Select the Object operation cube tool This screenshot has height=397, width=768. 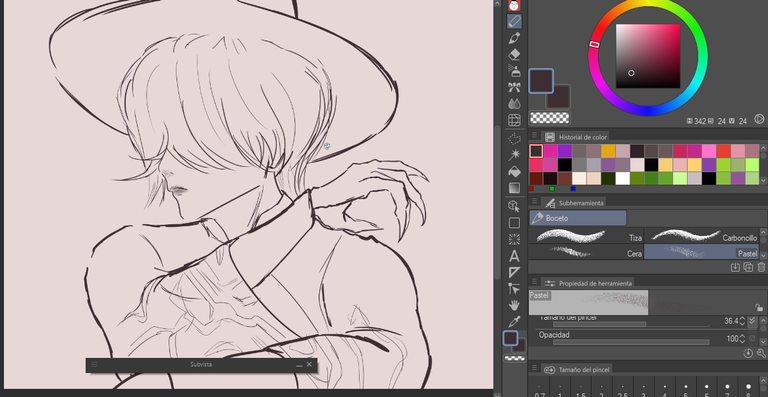click(514, 206)
